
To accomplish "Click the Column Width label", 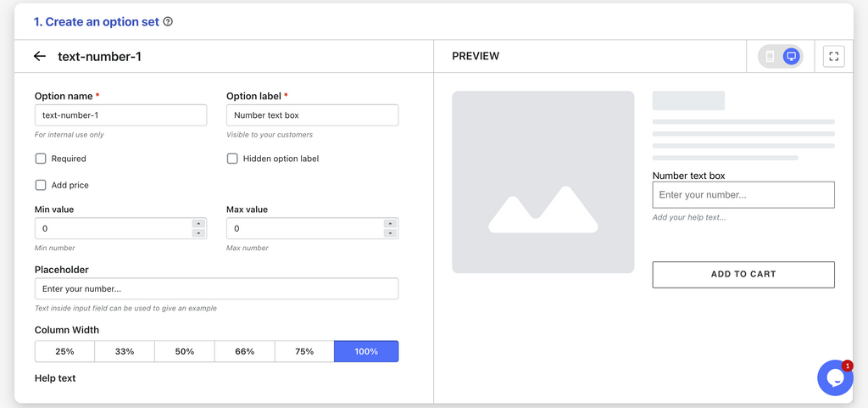I will pos(67,330).
